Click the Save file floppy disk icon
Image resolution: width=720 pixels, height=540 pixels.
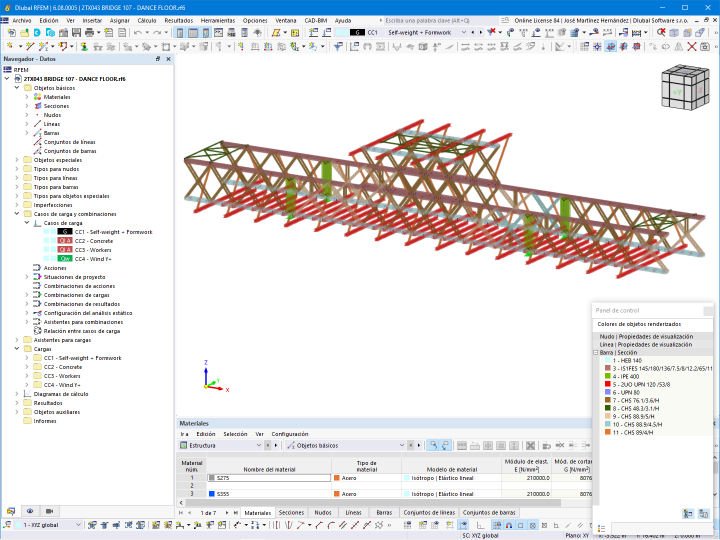[76, 33]
